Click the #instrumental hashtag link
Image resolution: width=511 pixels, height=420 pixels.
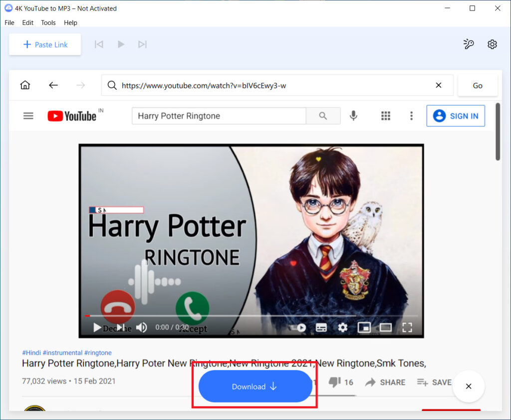(62, 353)
